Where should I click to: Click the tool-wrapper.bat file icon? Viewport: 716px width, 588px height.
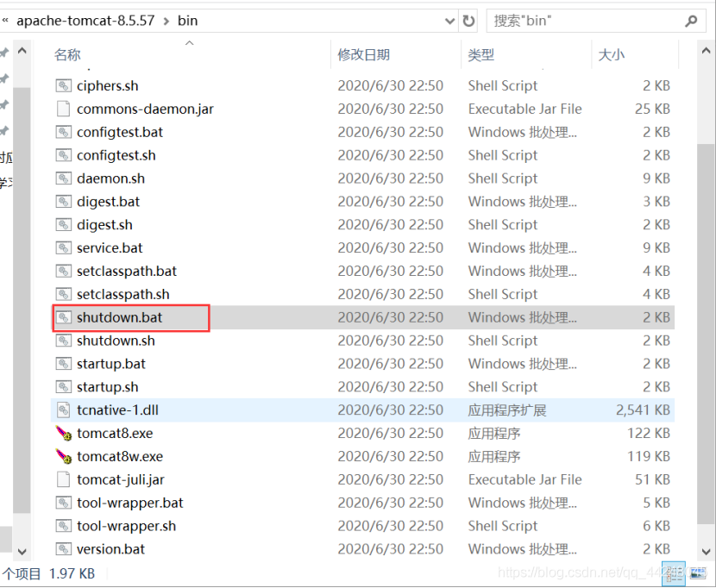(64, 503)
